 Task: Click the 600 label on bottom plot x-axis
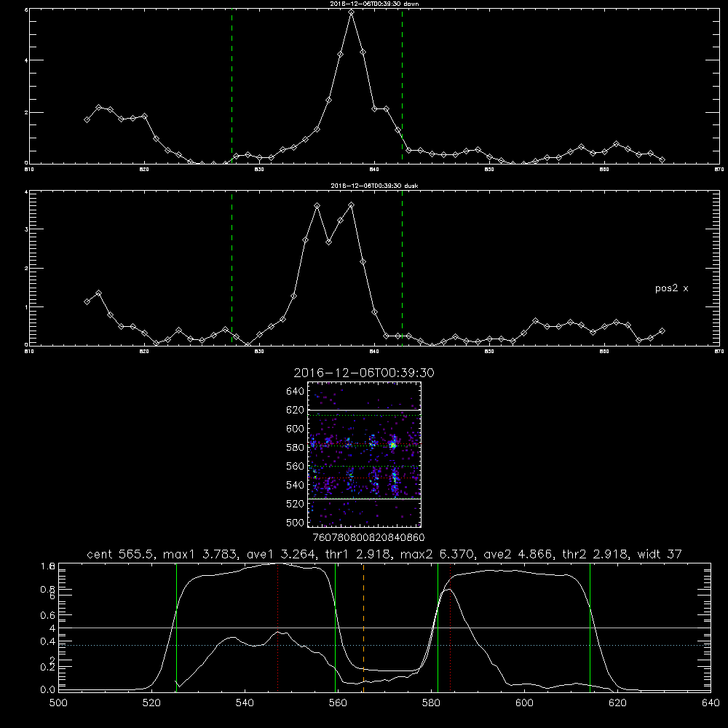[525, 703]
